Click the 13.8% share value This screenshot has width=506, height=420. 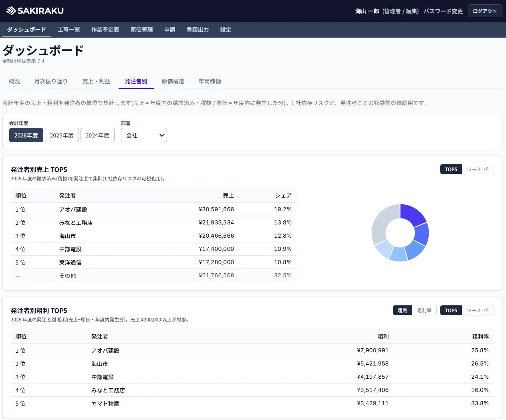283,222
